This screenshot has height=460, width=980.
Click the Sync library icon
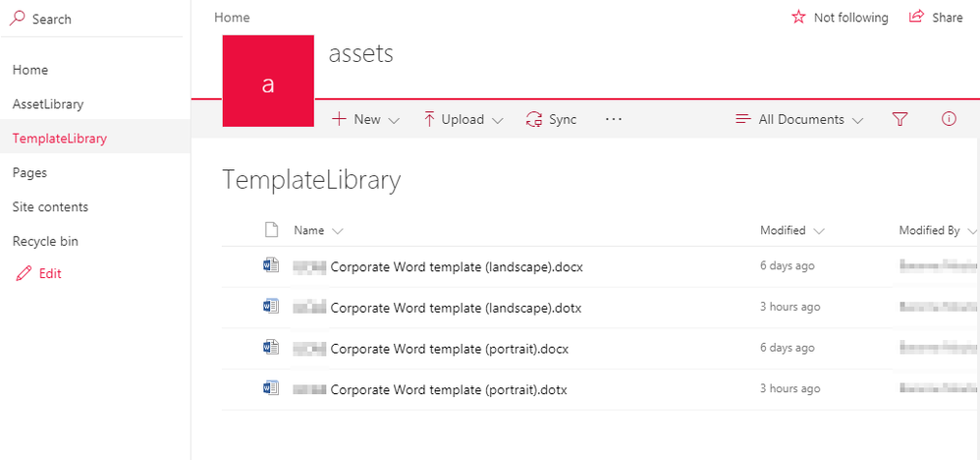click(535, 120)
